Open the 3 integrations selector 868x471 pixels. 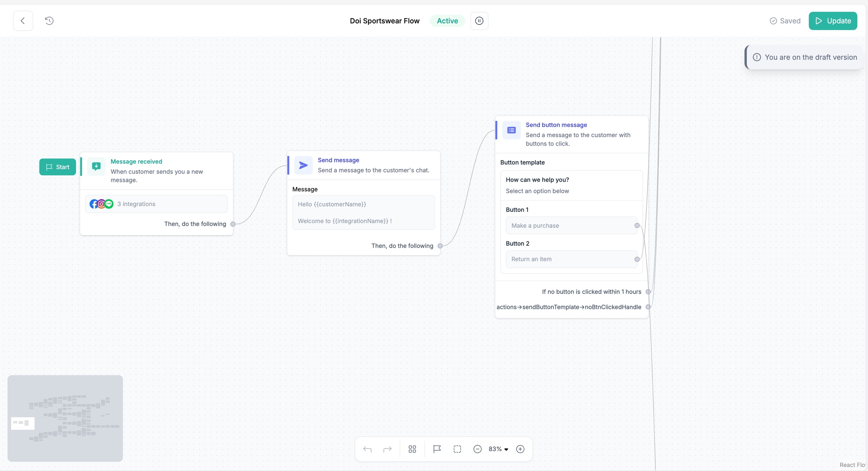[x=156, y=204]
